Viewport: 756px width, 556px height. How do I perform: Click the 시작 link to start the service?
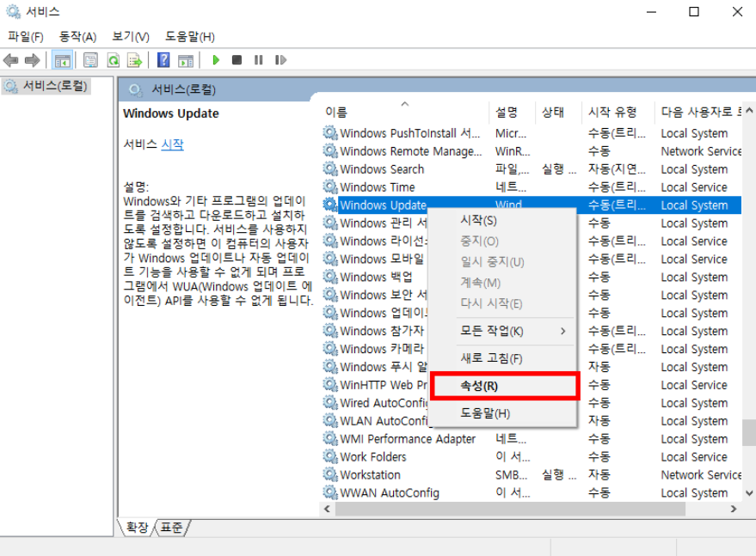pyautogui.click(x=172, y=144)
